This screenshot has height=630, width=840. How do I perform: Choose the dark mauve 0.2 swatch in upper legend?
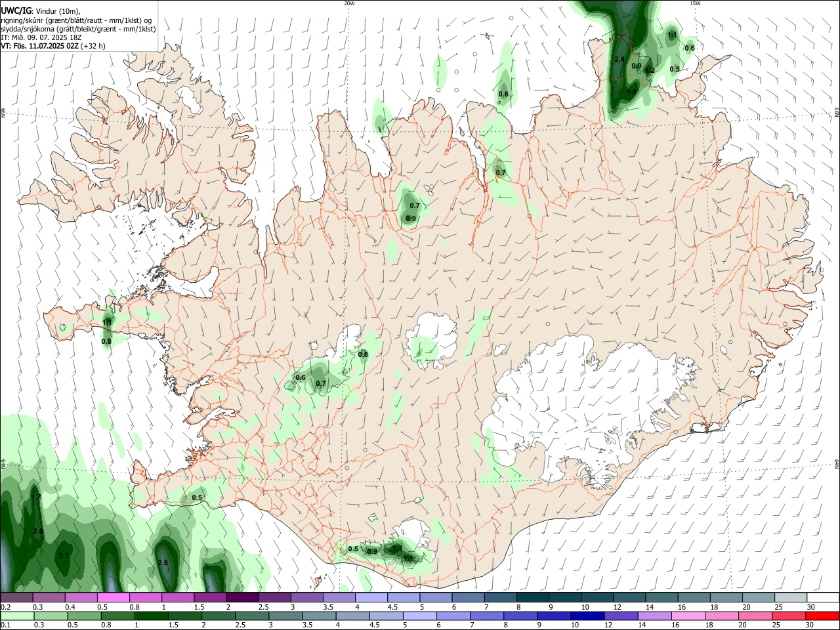(16, 598)
